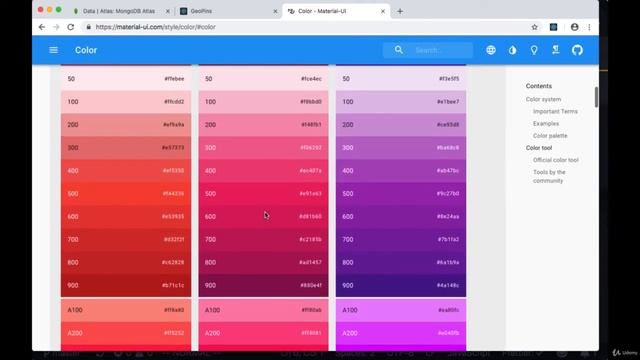Open the language globe icon
This screenshot has height=360, width=640.
point(491,50)
